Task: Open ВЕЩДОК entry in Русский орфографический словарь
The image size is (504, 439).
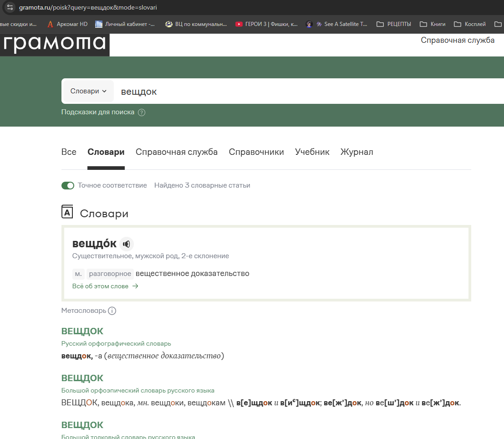Action: click(82, 331)
